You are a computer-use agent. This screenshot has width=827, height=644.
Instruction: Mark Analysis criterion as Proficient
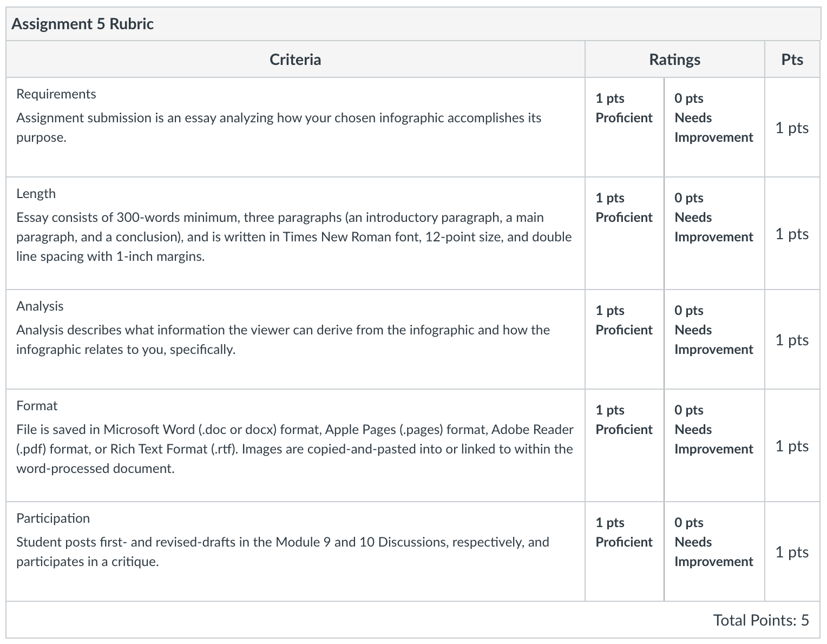click(x=625, y=339)
